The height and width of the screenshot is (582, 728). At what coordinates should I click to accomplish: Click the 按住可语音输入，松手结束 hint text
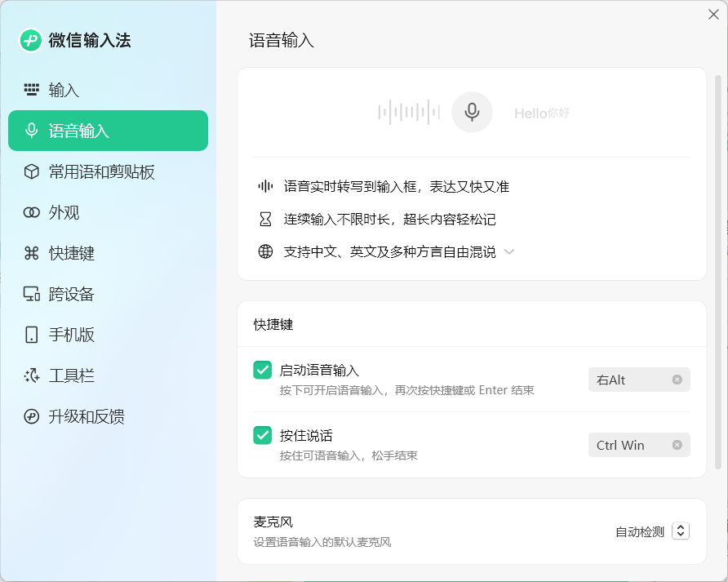click(348, 455)
